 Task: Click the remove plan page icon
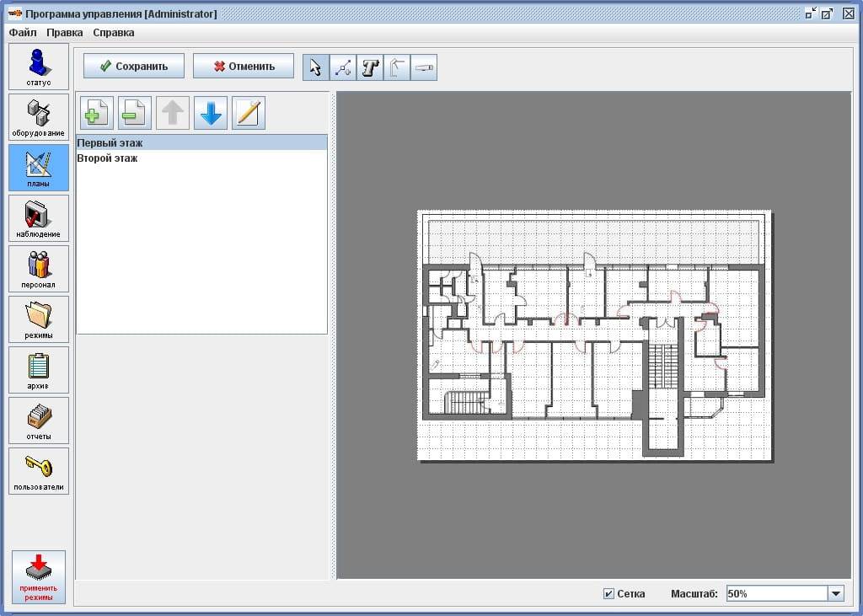(134, 113)
